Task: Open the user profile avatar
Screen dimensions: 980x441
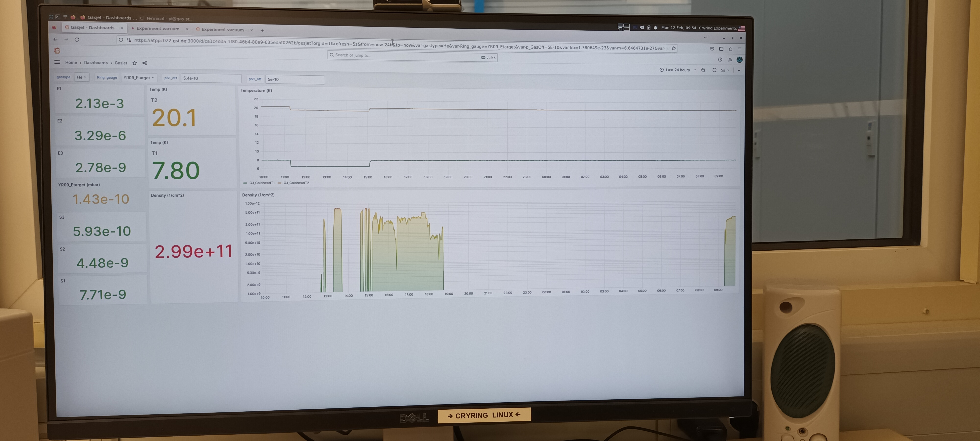Action: [739, 60]
